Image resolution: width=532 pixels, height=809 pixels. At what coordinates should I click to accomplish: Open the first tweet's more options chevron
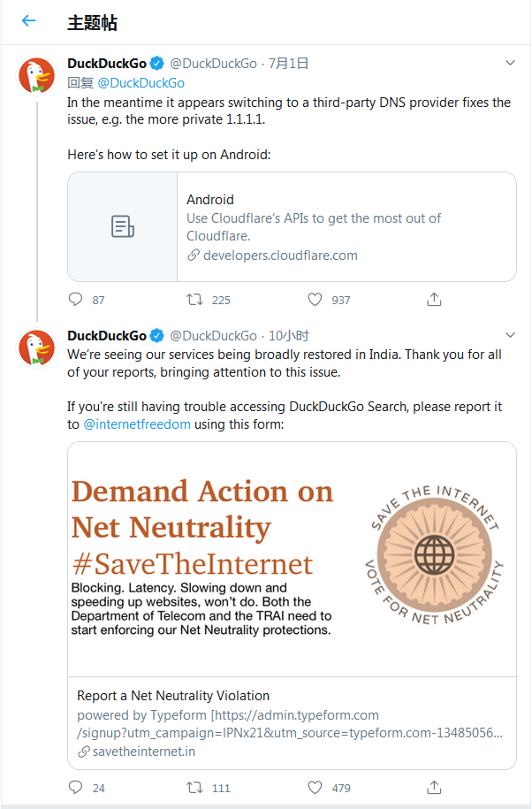pos(510,64)
